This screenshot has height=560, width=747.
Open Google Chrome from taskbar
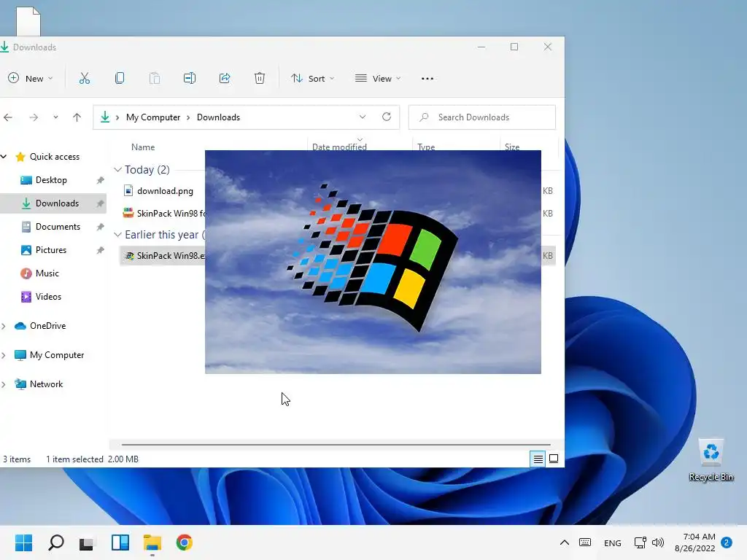click(x=185, y=542)
